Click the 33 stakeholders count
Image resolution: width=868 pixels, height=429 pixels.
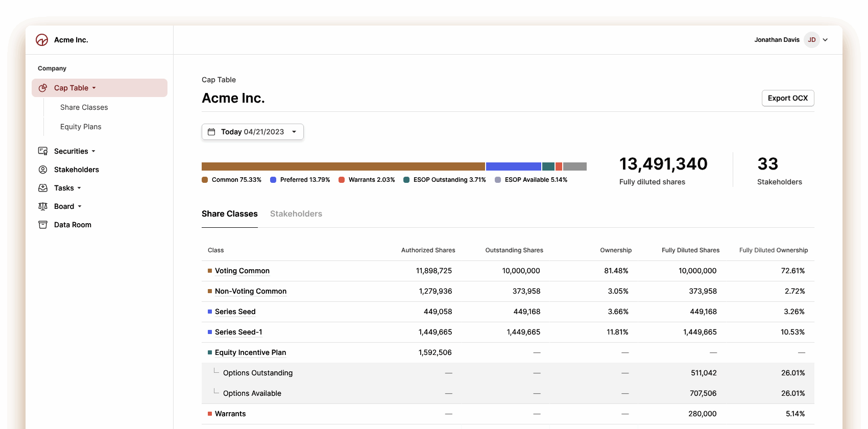tap(768, 164)
